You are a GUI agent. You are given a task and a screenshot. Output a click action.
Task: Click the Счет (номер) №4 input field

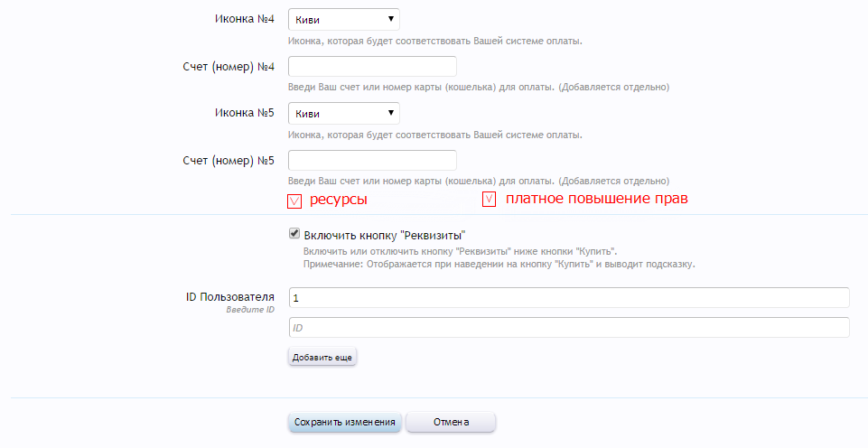click(x=372, y=67)
